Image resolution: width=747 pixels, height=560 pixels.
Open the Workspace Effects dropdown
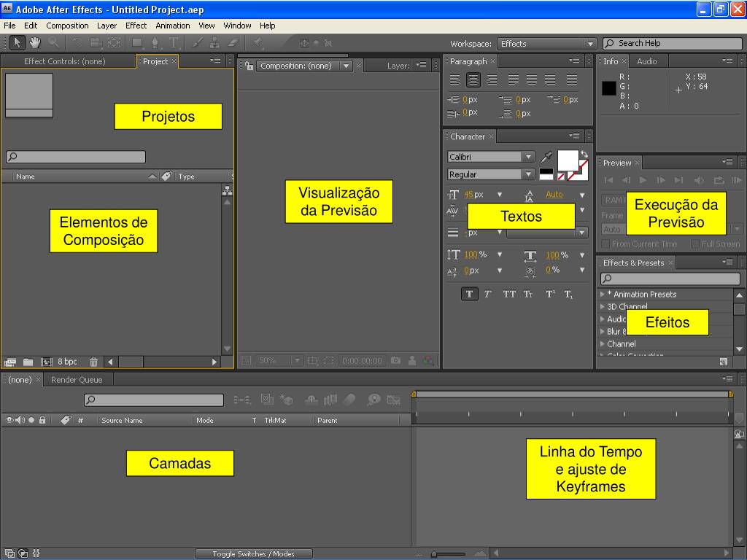pos(547,43)
